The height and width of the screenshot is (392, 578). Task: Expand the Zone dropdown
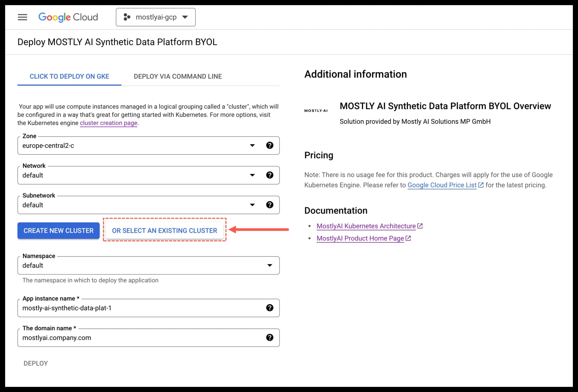(x=252, y=145)
